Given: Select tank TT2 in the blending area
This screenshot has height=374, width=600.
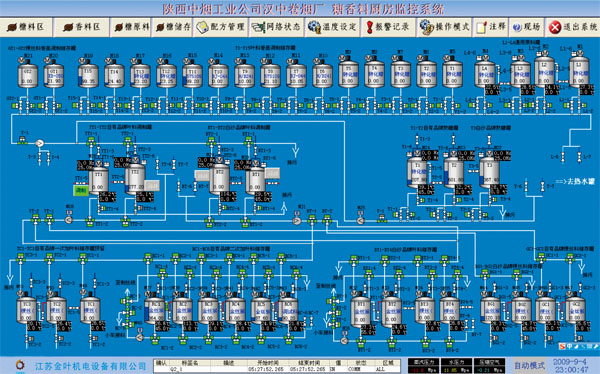Looking at the screenshot, I should point(135,179).
